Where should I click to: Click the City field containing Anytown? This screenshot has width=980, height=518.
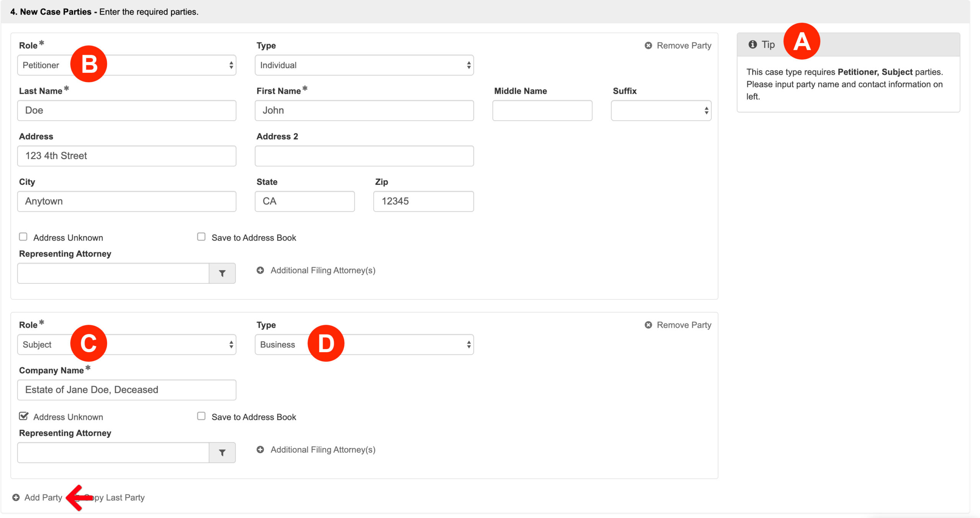coord(127,201)
